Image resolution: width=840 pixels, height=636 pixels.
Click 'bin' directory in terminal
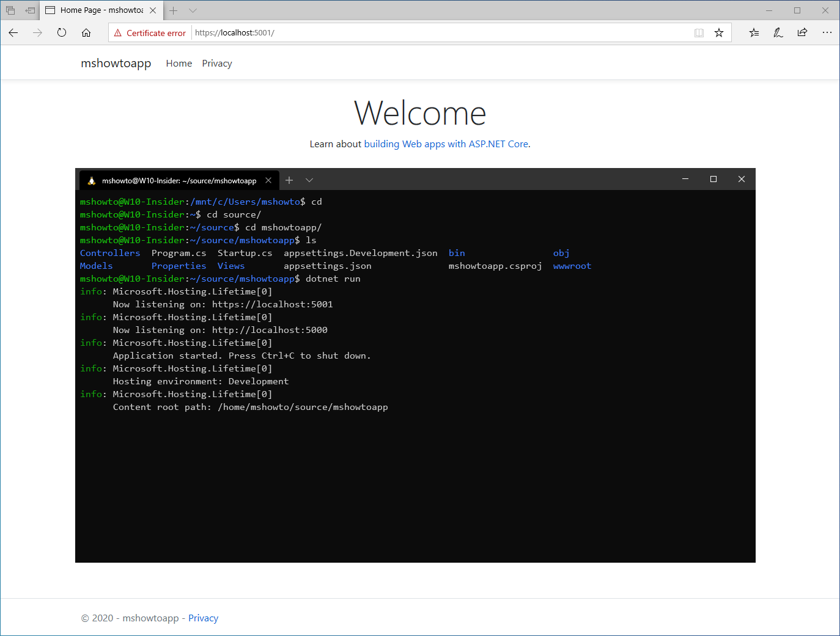pos(457,253)
